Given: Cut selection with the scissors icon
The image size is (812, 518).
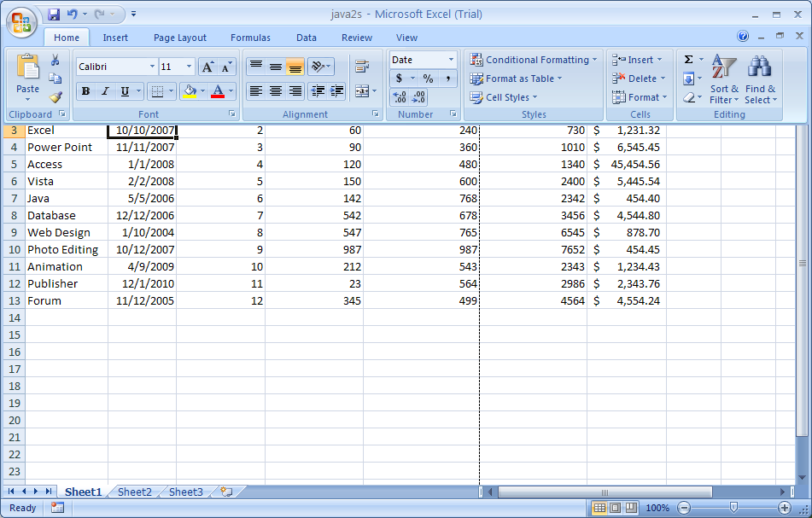Looking at the screenshot, I should pyautogui.click(x=55, y=60).
